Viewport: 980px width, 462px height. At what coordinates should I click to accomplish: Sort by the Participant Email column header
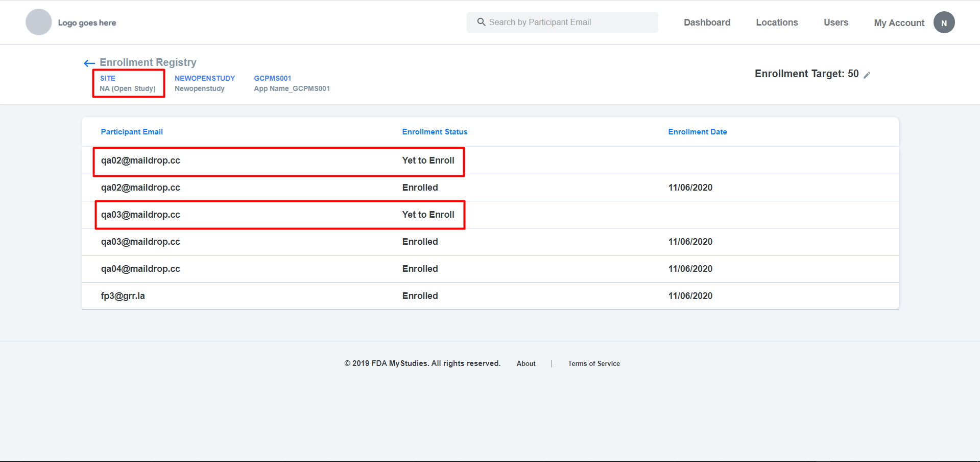(x=132, y=131)
